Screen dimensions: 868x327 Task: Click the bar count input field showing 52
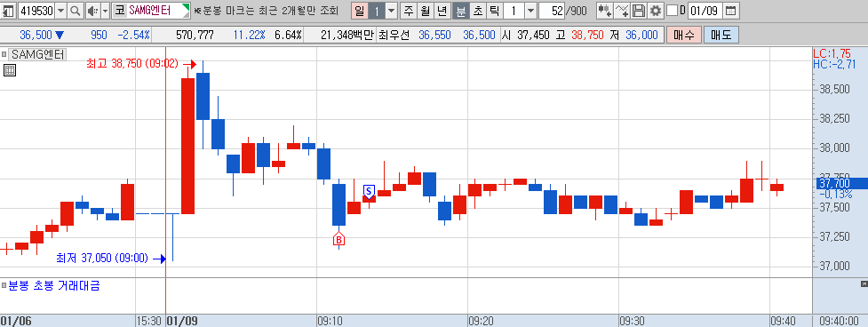tap(551, 11)
